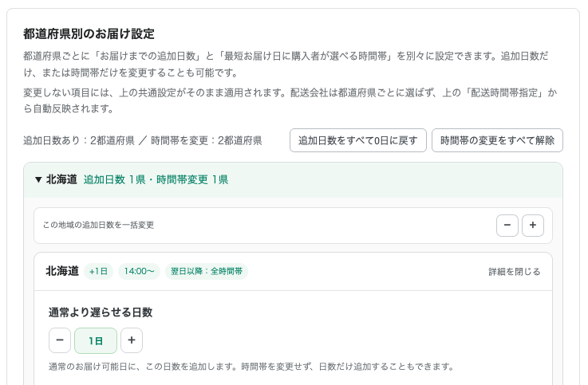Click the 追加日数あり：2都道府県 status text
588x385 pixels.
pyautogui.click(x=79, y=140)
